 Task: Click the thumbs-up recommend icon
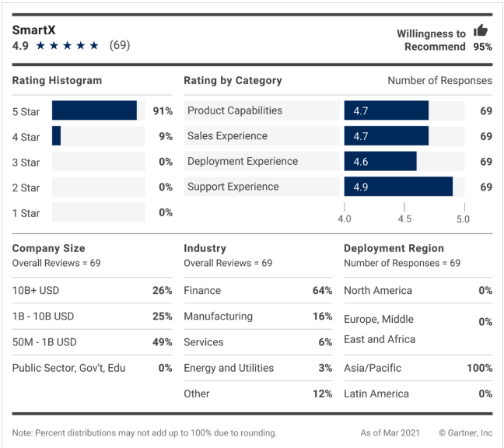481,31
